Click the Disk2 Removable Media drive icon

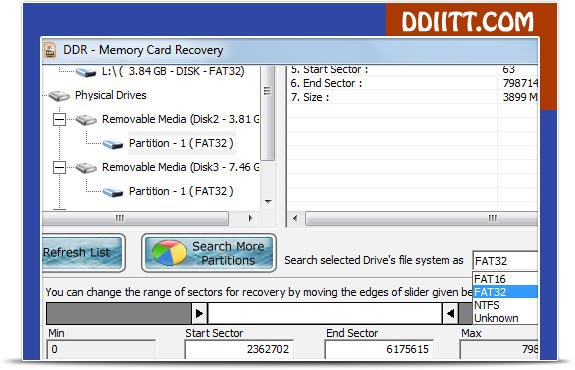(86, 120)
